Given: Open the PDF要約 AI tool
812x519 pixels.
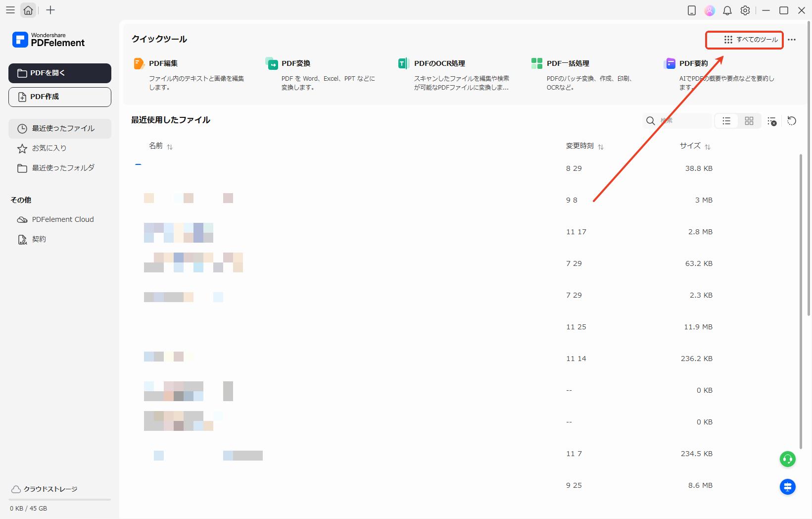Looking at the screenshot, I should coord(693,63).
